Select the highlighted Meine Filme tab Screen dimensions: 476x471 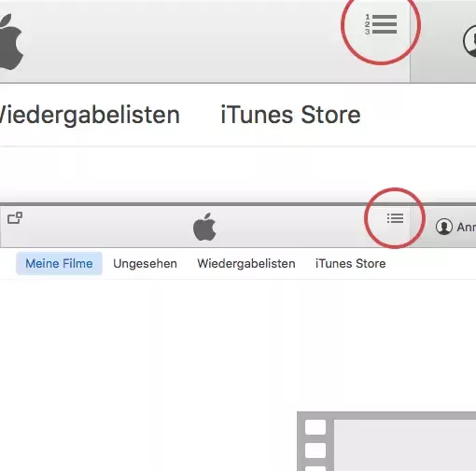[x=59, y=264]
